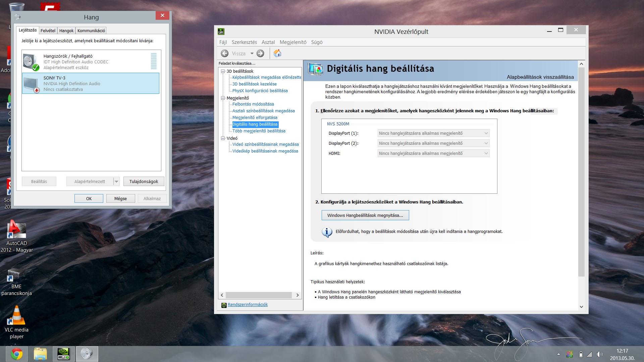Click the Tulajdonságok button
The height and width of the screenshot is (362, 644).
[x=144, y=181]
